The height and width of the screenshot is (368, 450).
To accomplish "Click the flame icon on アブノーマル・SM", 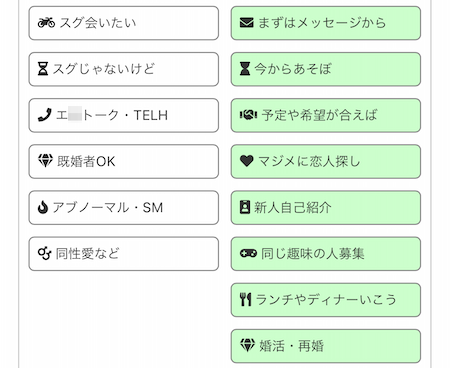I will pyautogui.click(x=43, y=207).
